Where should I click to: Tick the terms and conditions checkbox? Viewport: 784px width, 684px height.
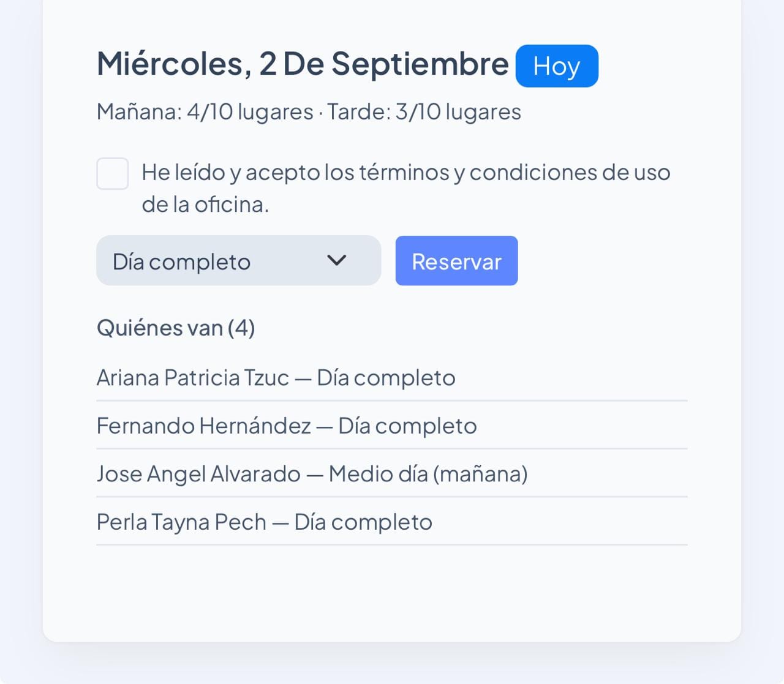(113, 173)
